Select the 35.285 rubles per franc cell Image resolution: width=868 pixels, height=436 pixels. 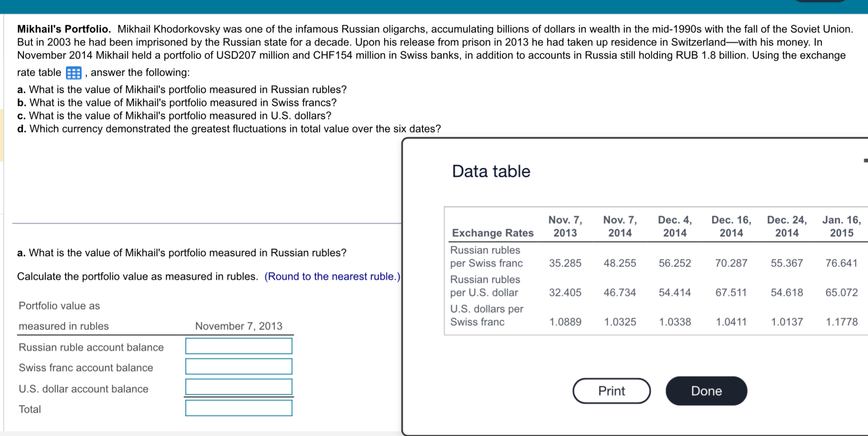565,263
